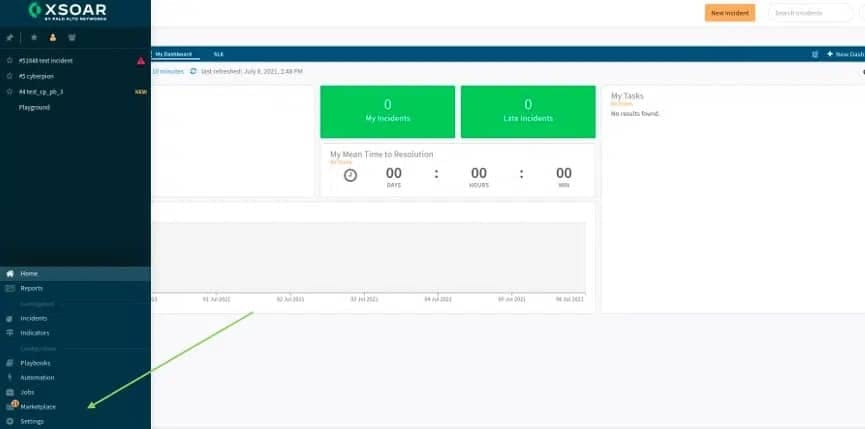Switch to the SLA dashboard tab

point(218,54)
